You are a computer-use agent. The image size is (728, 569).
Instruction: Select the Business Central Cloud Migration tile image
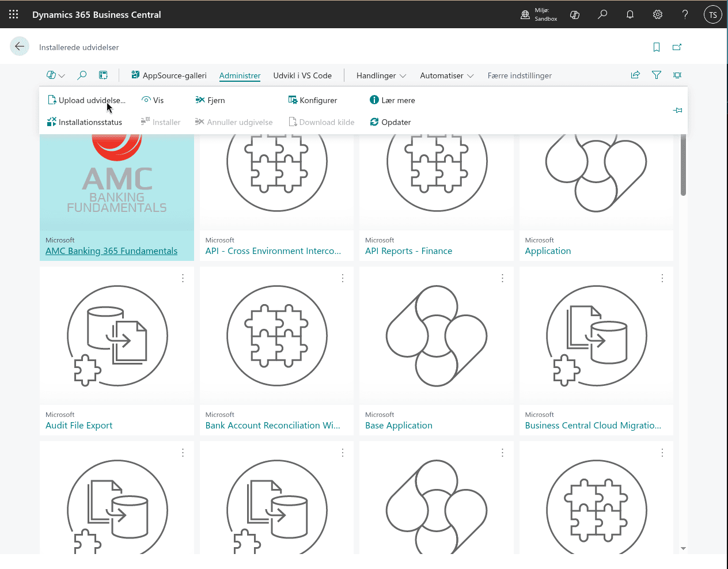point(597,336)
